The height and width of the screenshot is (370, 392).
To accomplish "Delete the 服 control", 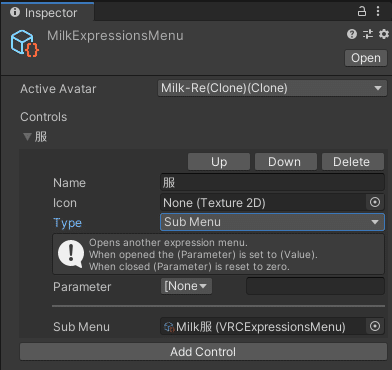I will (x=351, y=162).
